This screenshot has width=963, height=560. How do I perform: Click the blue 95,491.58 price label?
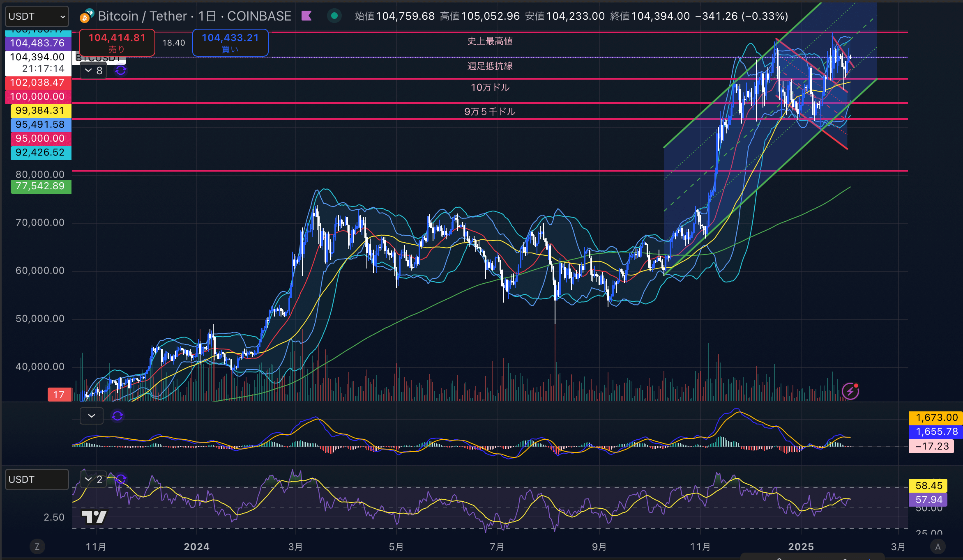(41, 124)
